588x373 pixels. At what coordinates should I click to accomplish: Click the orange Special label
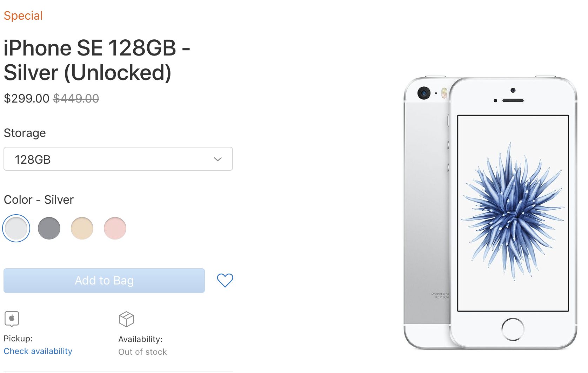pyautogui.click(x=23, y=16)
